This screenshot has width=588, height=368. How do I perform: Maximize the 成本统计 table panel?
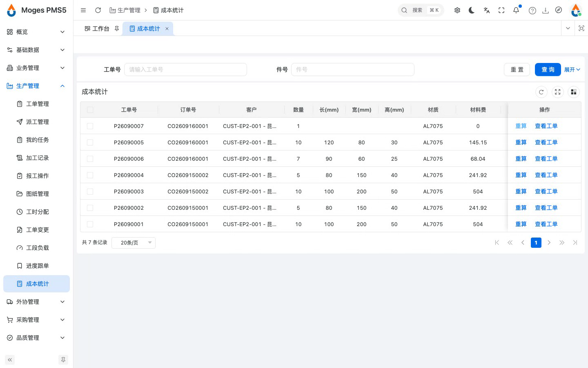point(558,92)
